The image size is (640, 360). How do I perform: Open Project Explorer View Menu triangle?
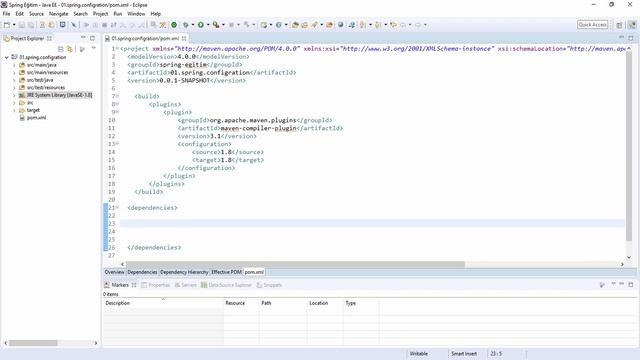point(93,49)
